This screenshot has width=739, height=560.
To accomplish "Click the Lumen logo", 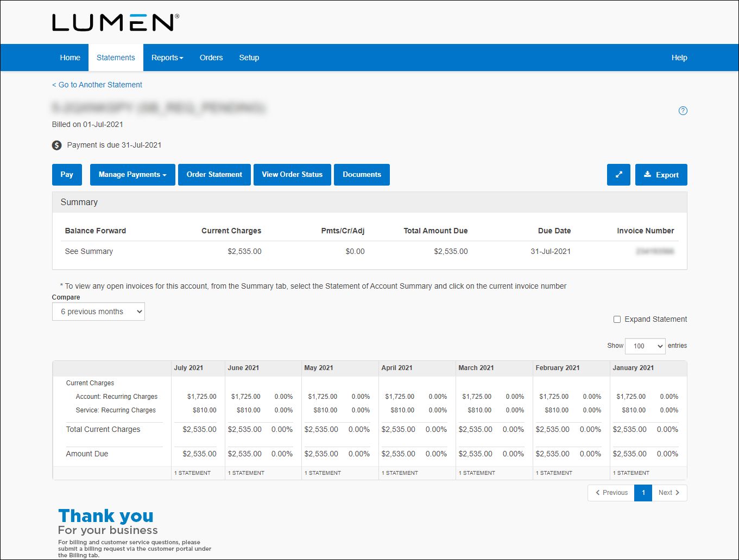I will [x=116, y=22].
